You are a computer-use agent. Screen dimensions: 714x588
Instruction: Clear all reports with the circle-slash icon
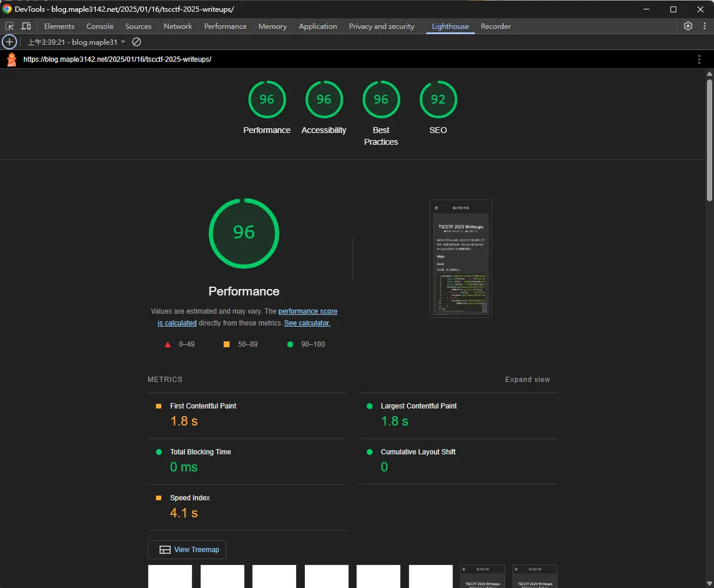(137, 42)
